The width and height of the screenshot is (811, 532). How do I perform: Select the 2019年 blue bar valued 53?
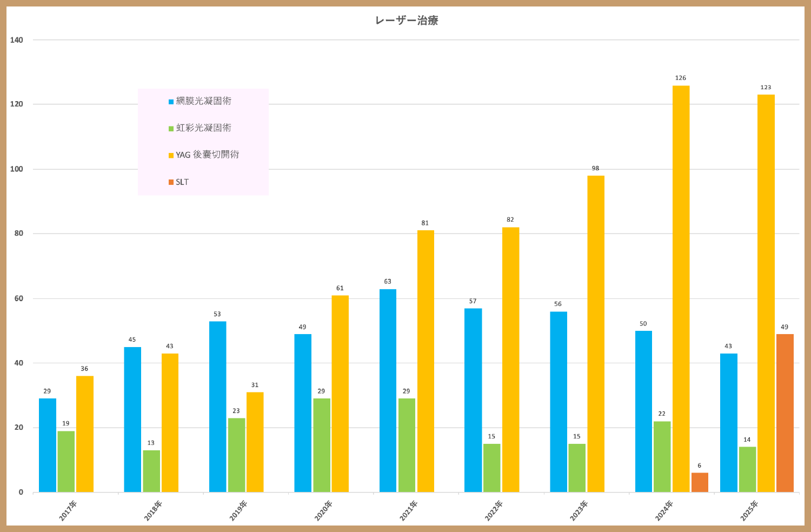pyautogui.click(x=217, y=407)
